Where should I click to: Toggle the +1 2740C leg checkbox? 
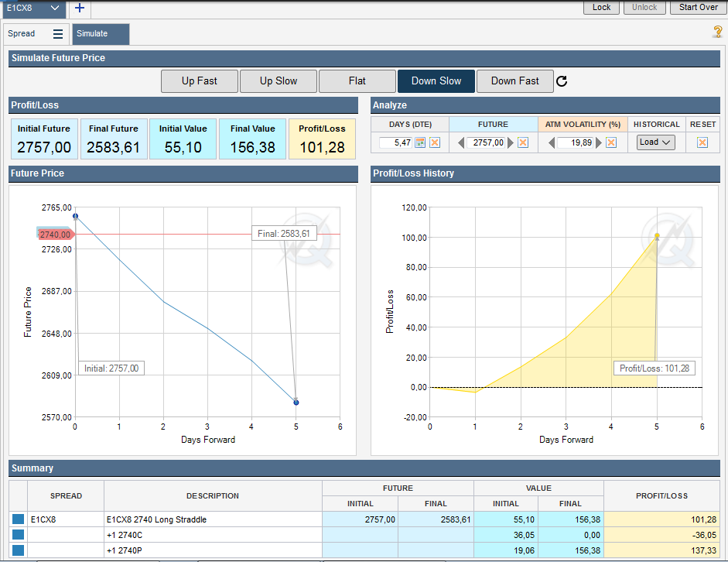point(18,535)
